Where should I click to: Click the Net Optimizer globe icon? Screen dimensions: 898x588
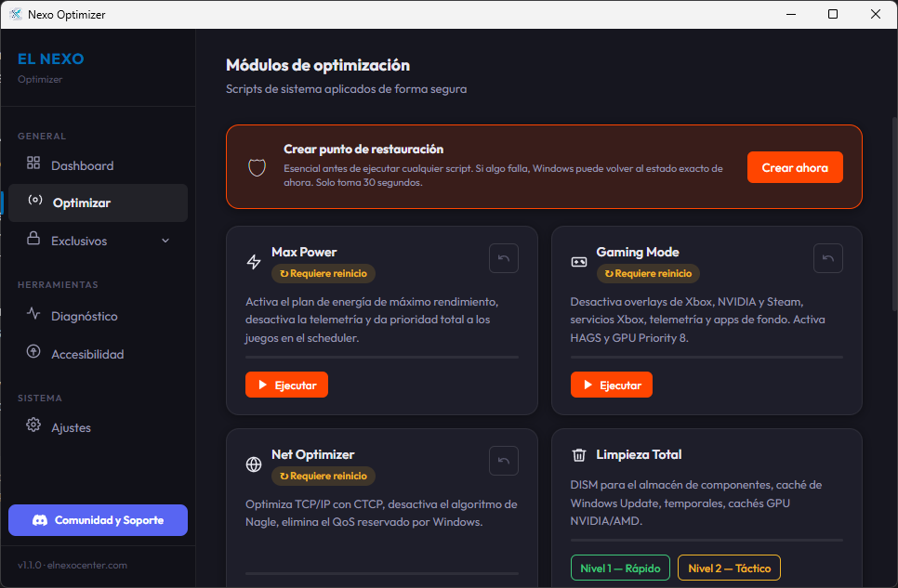pos(253,464)
